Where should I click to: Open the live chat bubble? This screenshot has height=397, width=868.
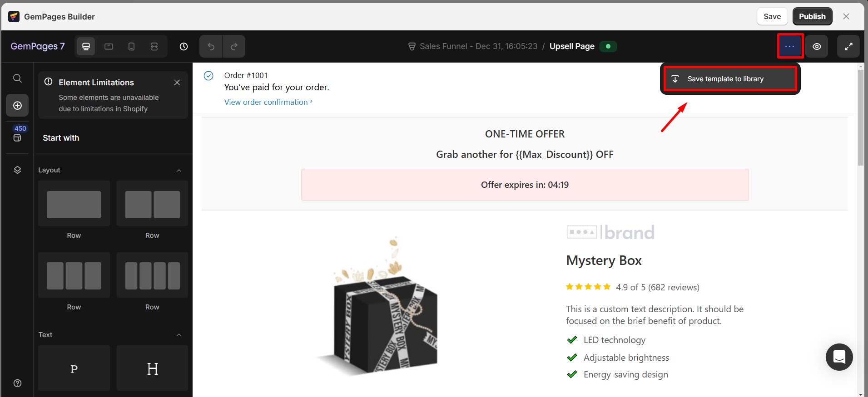pos(839,357)
